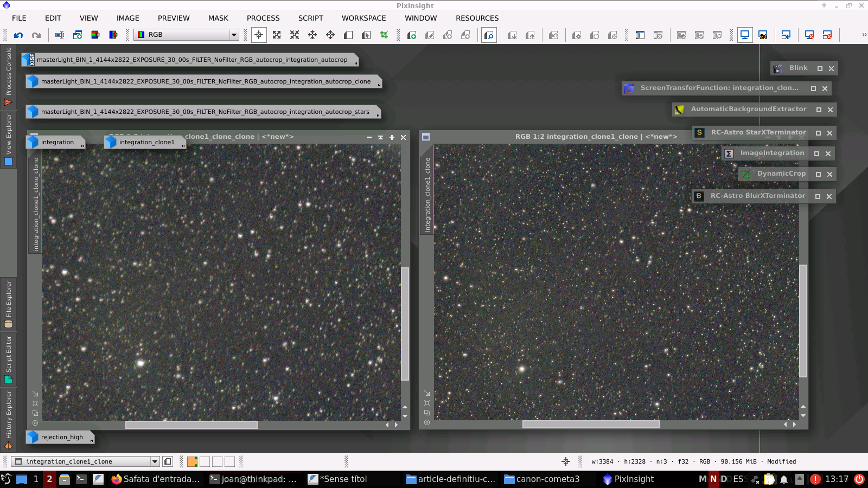
Task: Toggle the orange first workspace square
Action: coord(192,462)
